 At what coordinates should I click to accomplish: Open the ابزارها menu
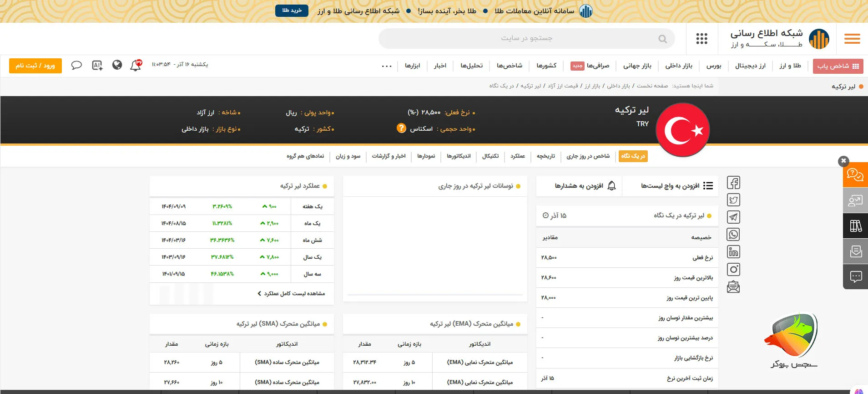point(413,66)
